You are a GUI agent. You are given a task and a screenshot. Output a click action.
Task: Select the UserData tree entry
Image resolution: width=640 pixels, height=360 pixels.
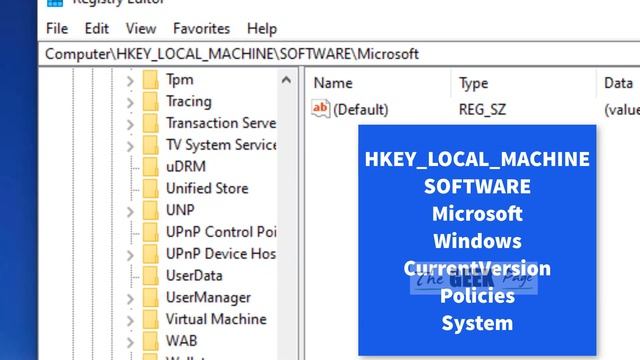pyautogui.click(x=194, y=276)
